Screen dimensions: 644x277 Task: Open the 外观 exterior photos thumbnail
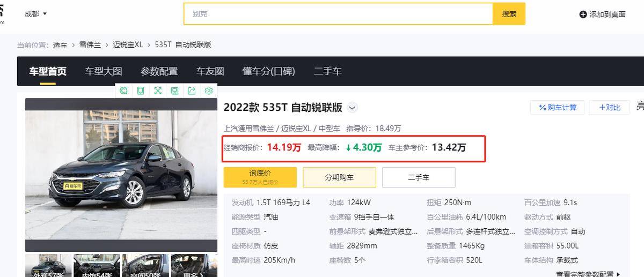click(48, 265)
